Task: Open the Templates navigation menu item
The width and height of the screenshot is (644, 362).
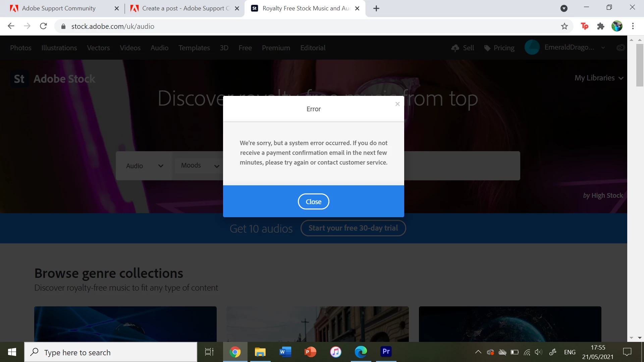Action: (x=194, y=48)
